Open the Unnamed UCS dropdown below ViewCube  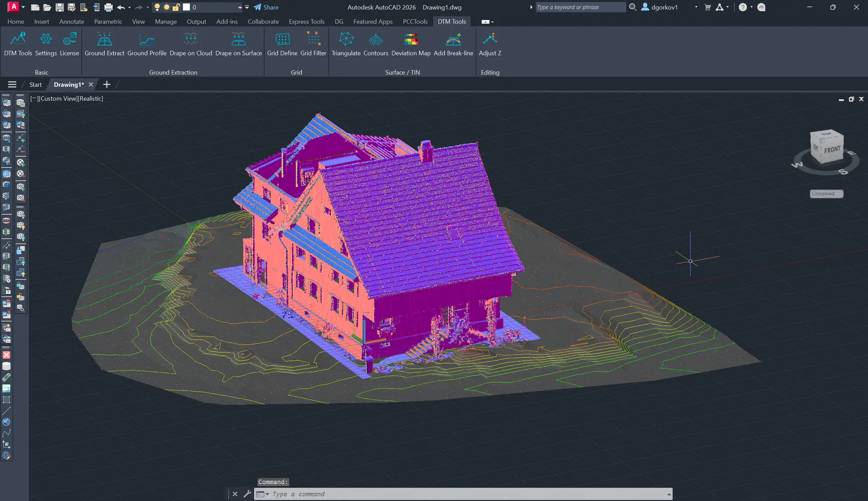coord(826,194)
